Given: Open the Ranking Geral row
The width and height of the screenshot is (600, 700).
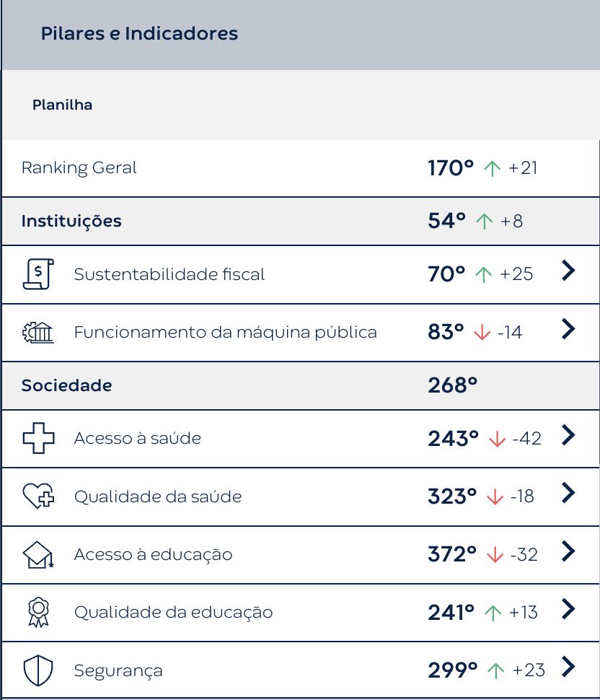Looking at the screenshot, I should click(x=79, y=168).
